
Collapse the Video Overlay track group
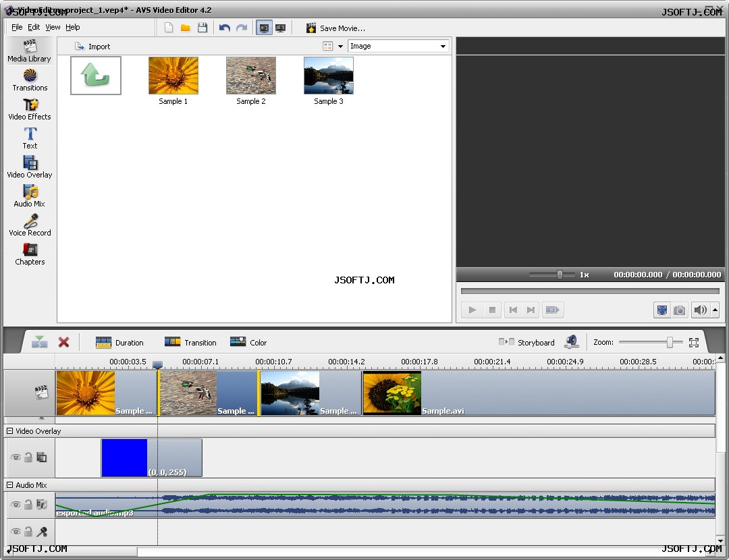point(9,431)
